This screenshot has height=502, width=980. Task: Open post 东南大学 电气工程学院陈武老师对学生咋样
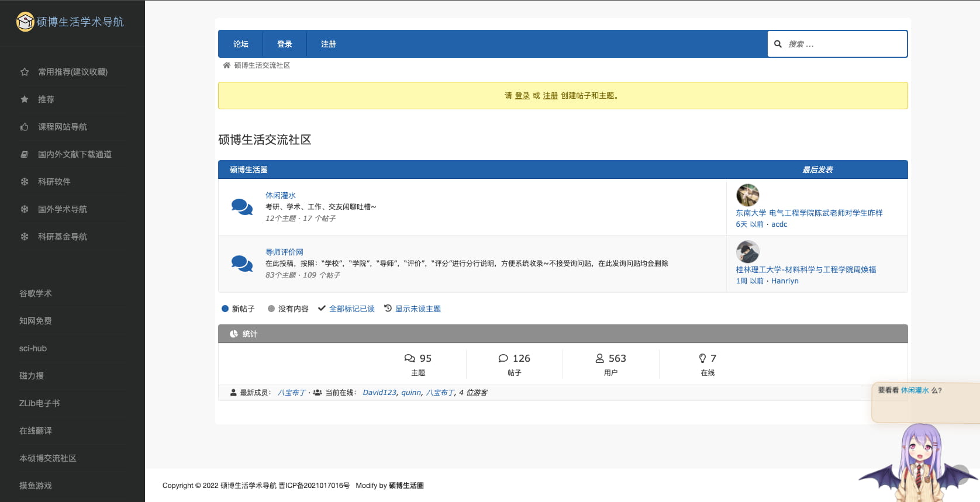tap(809, 213)
